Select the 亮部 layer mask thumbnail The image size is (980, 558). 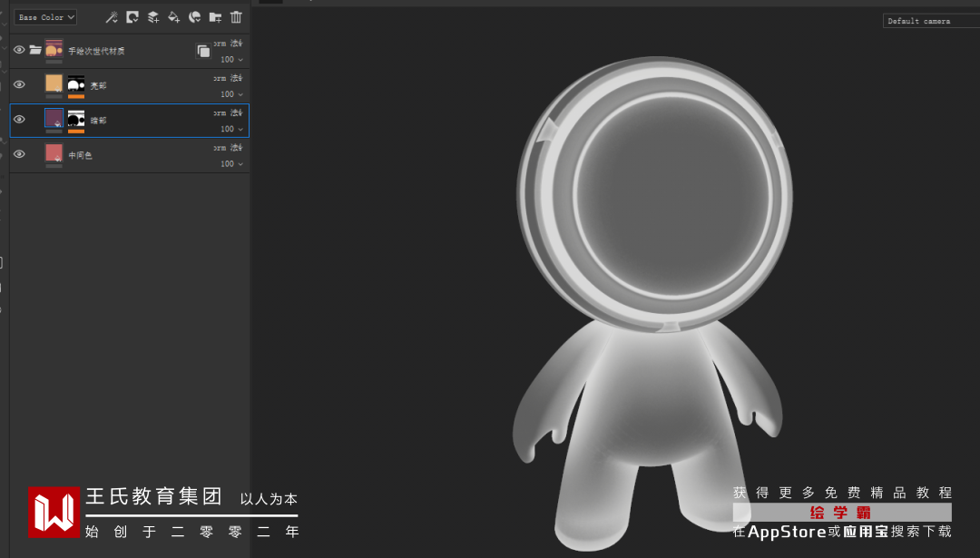[x=75, y=84]
